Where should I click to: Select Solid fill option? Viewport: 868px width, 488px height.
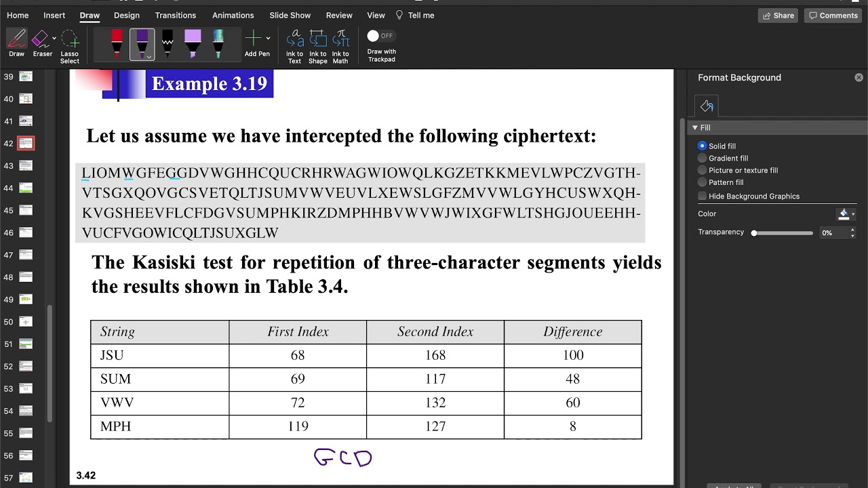[702, 146]
